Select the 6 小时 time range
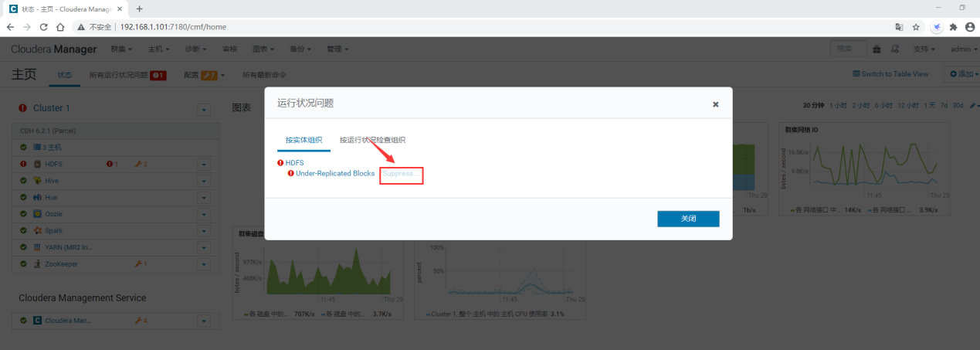Viewport: 980px width, 350px height. 883,105
